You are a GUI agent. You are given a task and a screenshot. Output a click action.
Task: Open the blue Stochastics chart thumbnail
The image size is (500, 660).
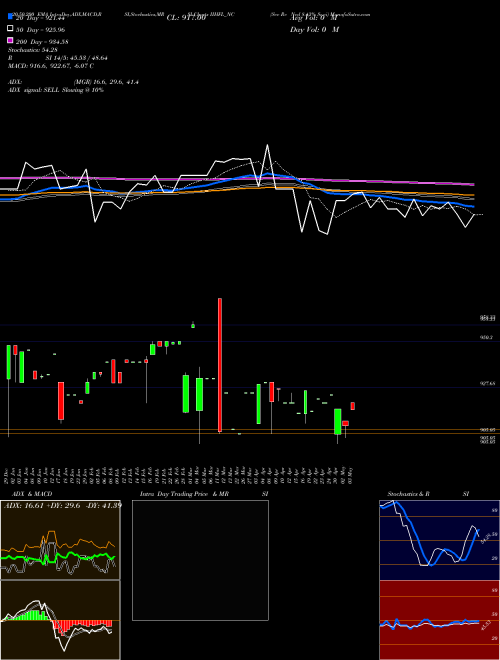[x=439, y=540]
